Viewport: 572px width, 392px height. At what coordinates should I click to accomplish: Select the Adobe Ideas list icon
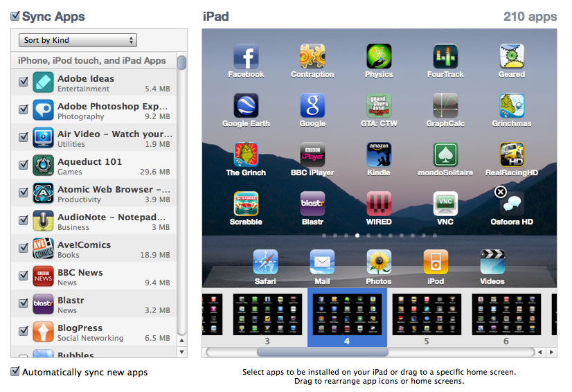click(43, 82)
